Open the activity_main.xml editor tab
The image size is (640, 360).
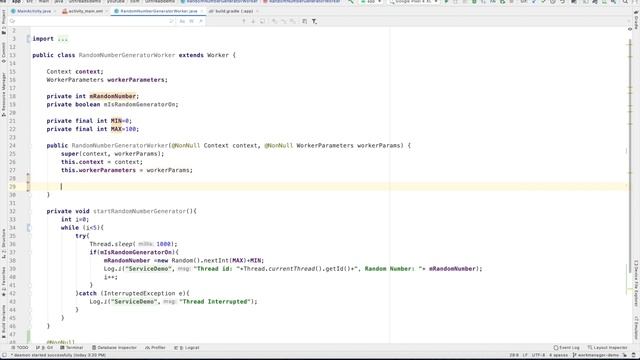click(85, 11)
